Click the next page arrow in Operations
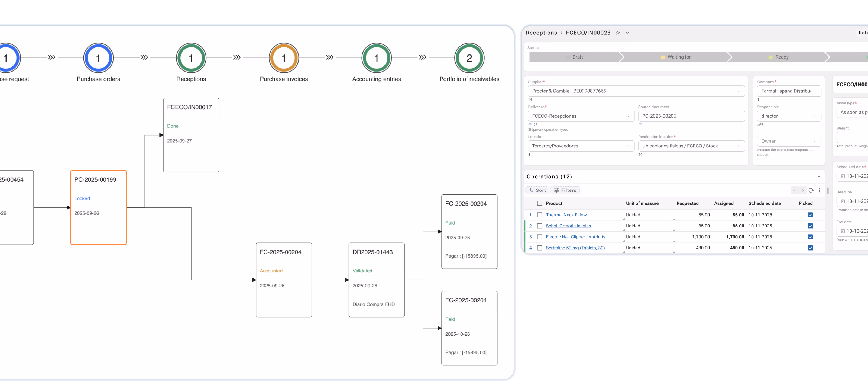 pos(803,190)
